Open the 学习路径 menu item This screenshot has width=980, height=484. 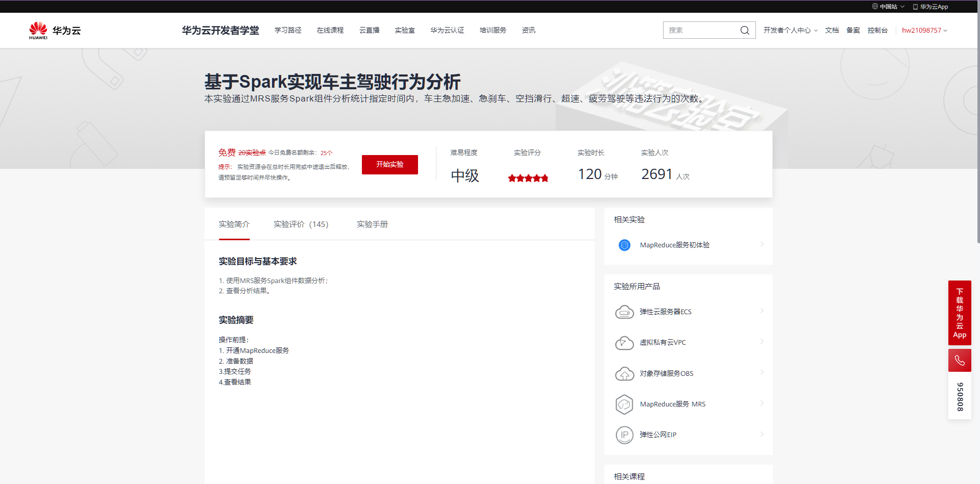pyautogui.click(x=288, y=30)
